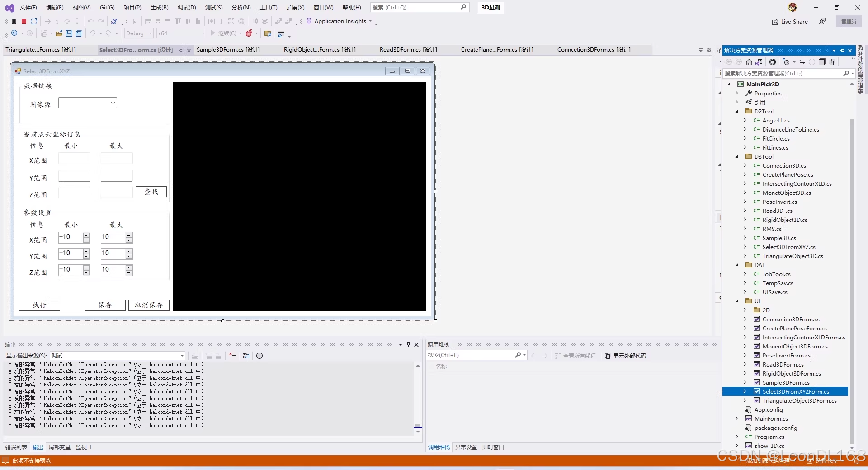The width and height of the screenshot is (868, 470).
Task: Stop debugging with the red square icon
Action: point(24,21)
